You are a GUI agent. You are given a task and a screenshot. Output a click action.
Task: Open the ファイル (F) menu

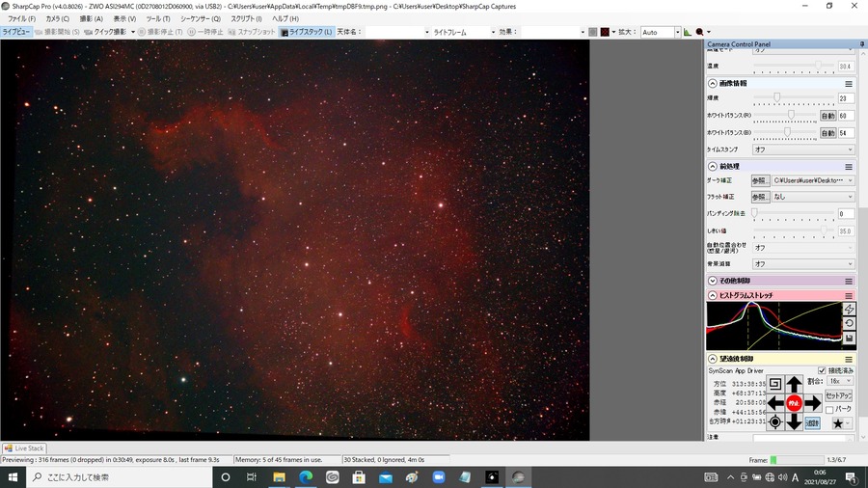(x=21, y=19)
